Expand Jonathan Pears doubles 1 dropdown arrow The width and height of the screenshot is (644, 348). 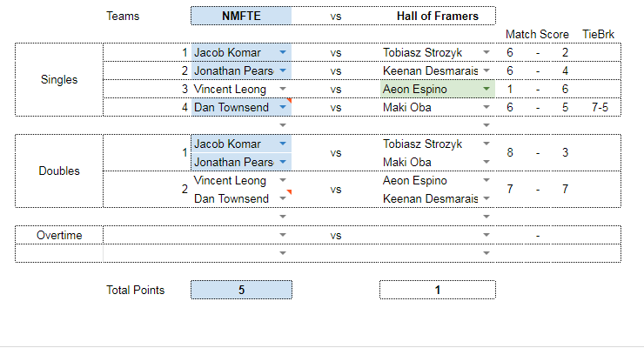tap(283, 162)
